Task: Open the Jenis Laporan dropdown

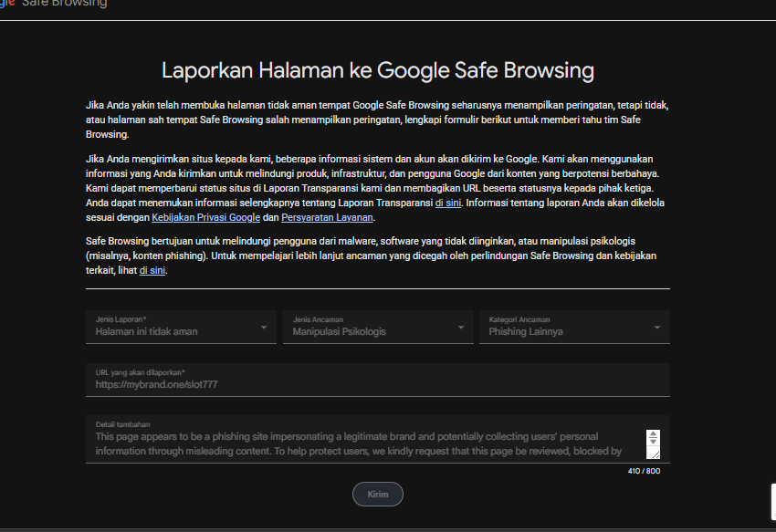Action: tap(181, 327)
